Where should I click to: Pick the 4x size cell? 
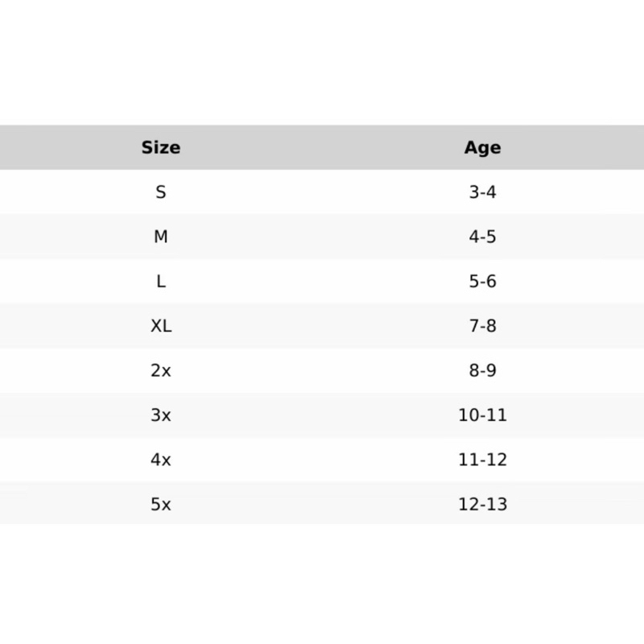(x=161, y=460)
